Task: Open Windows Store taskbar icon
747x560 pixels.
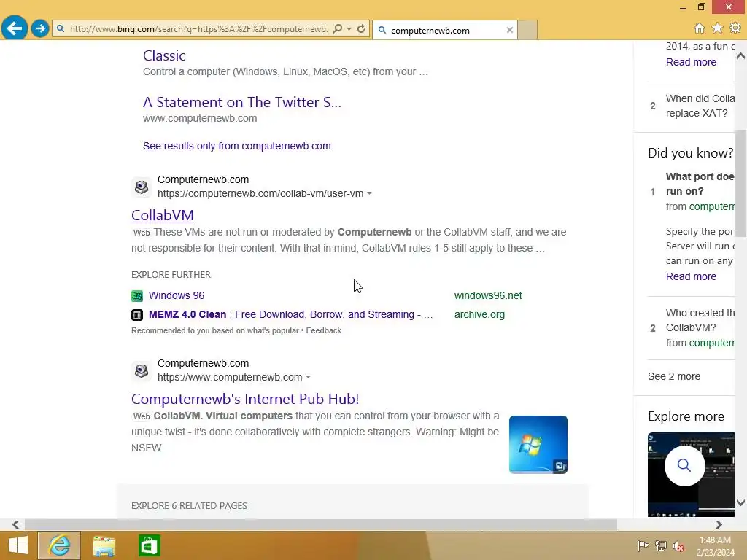Action: (149, 545)
